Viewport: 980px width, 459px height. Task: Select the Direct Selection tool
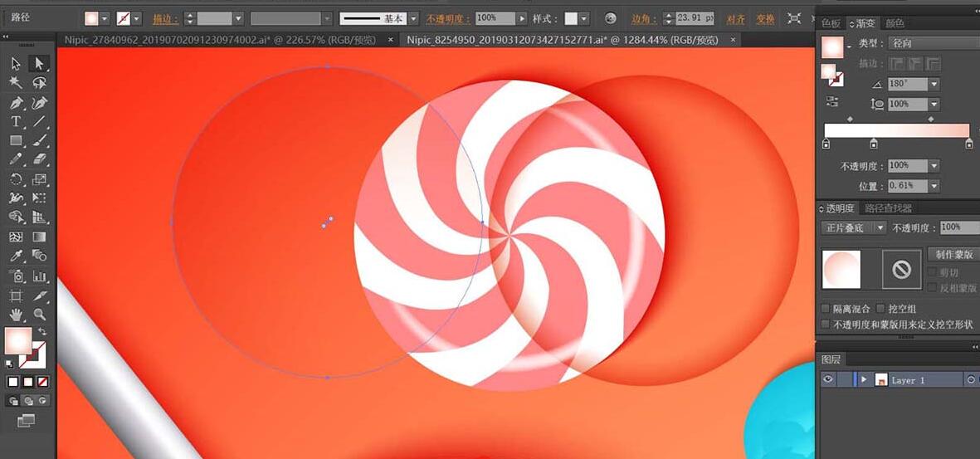pyautogui.click(x=39, y=63)
